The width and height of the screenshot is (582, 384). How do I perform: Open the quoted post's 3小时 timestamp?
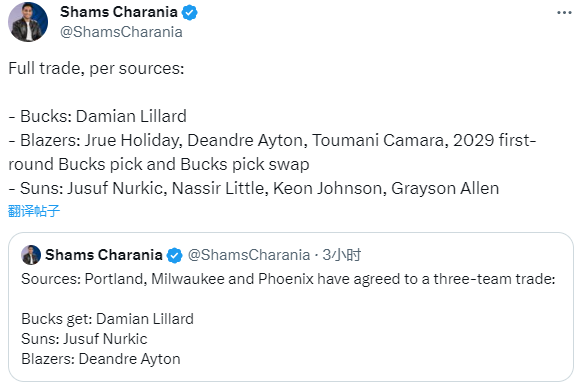point(341,255)
